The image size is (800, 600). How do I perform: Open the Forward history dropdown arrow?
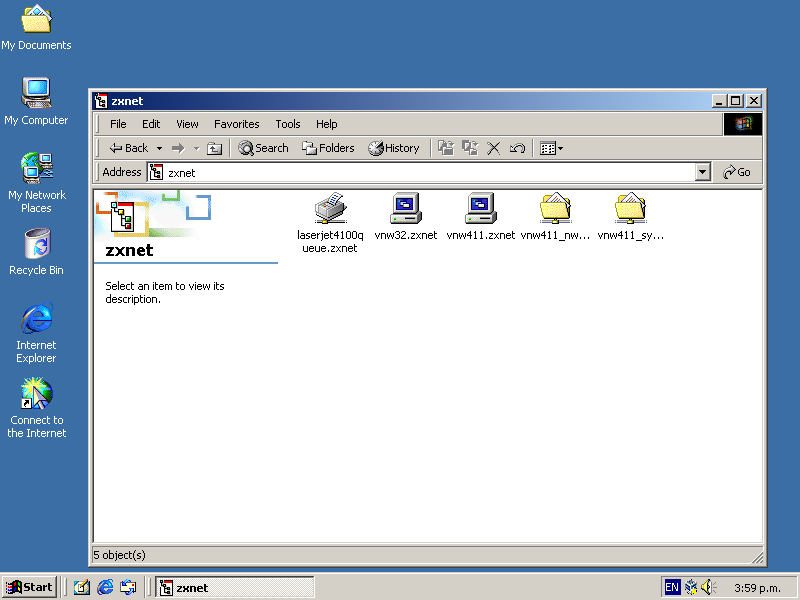point(196,148)
